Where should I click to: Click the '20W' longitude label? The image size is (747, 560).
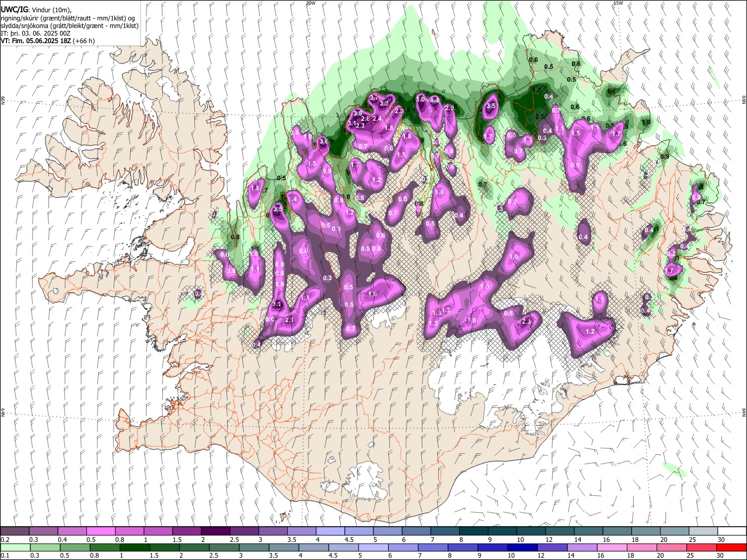click(311, 3)
